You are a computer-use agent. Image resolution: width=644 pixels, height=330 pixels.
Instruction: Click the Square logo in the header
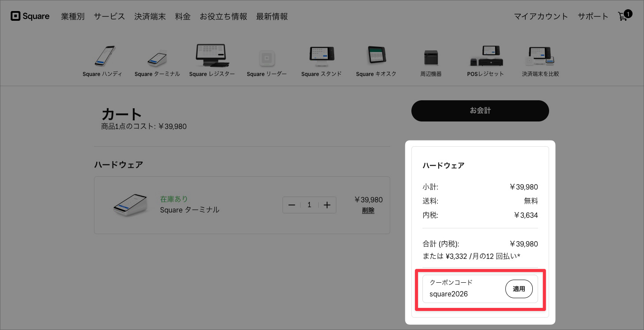point(30,16)
